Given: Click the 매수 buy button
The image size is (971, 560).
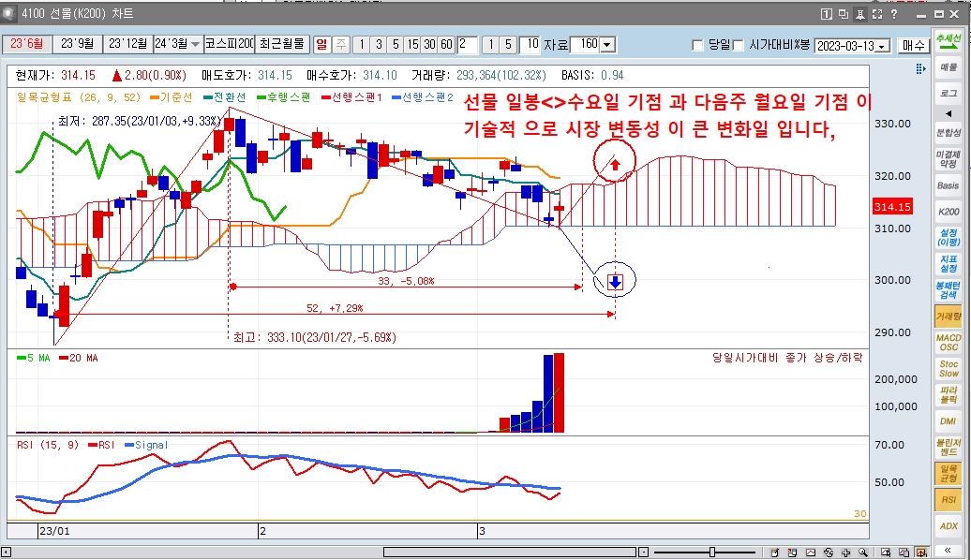Looking at the screenshot, I should (x=913, y=45).
